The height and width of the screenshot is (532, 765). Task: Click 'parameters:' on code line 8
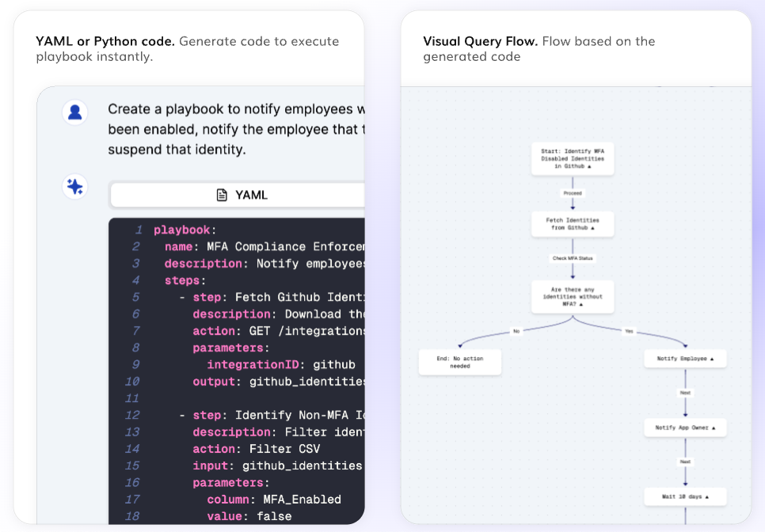pyautogui.click(x=230, y=348)
